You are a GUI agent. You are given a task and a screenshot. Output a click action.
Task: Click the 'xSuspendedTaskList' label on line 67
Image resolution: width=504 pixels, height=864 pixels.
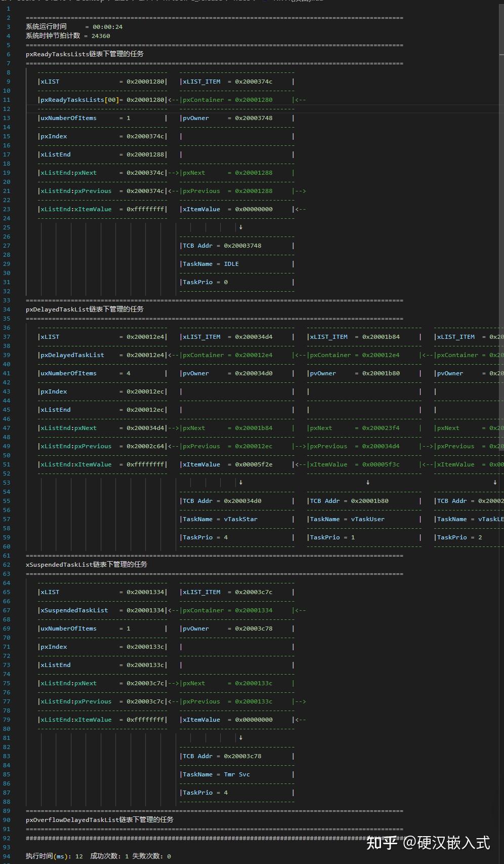pos(74,610)
